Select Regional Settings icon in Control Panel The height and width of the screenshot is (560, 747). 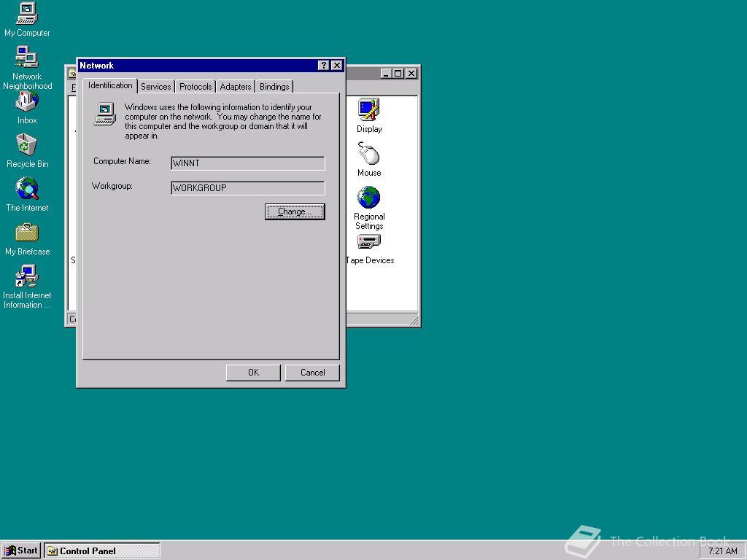click(x=369, y=208)
